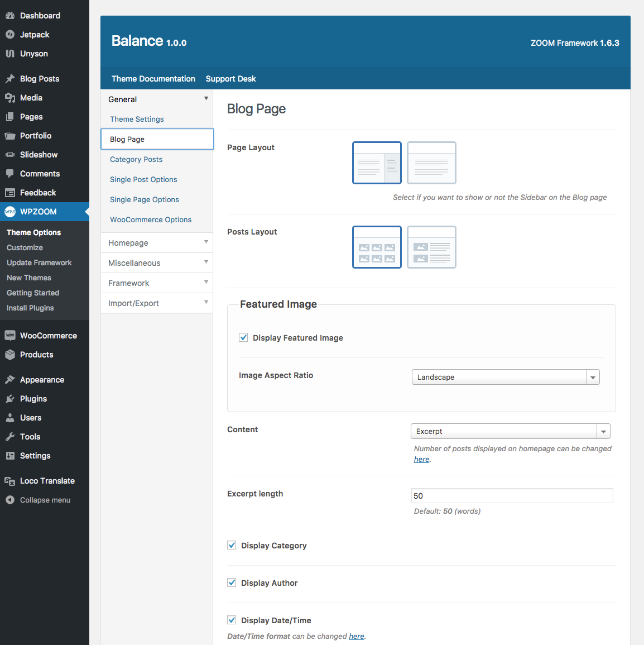The height and width of the screenshot is (645, 644).
Task: Toggle Display Author checkbox
Action: tap(232, 583)
